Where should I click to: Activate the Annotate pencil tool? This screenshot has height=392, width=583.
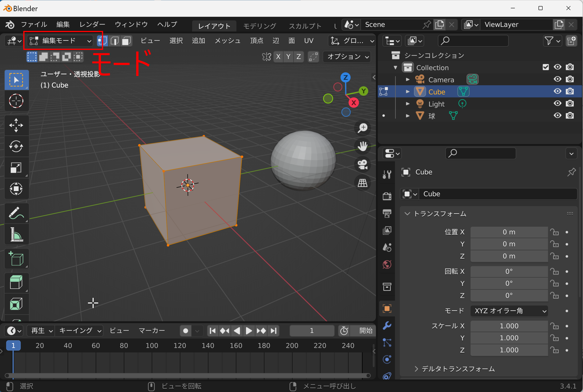click(x=16, y=213)
